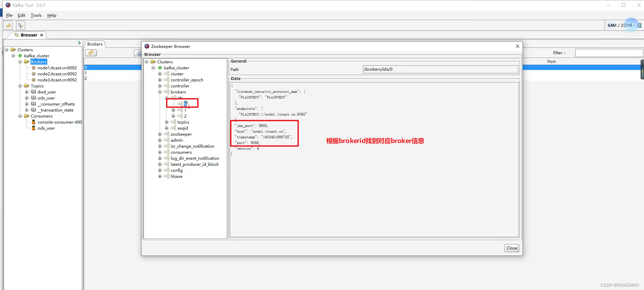Click the add connection toolbar icon

point(8,25)
